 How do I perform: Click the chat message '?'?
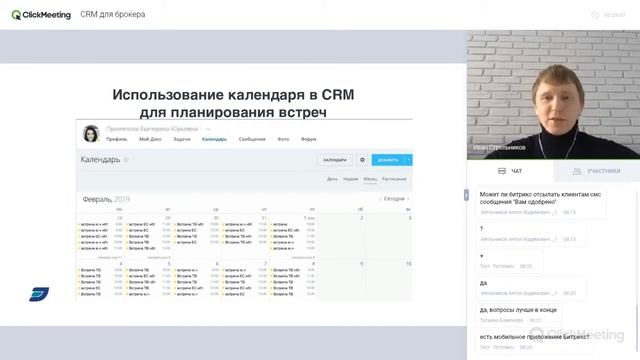[531, 234]
